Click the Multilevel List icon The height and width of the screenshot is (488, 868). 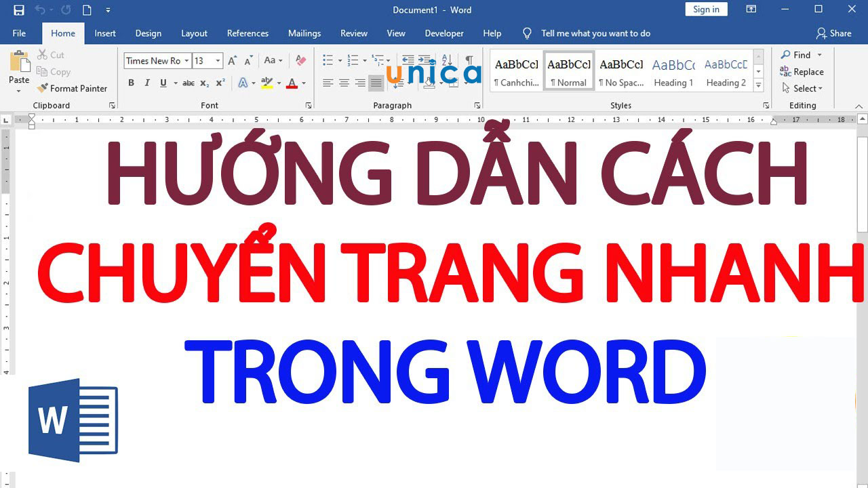click(x=377, y=60)
